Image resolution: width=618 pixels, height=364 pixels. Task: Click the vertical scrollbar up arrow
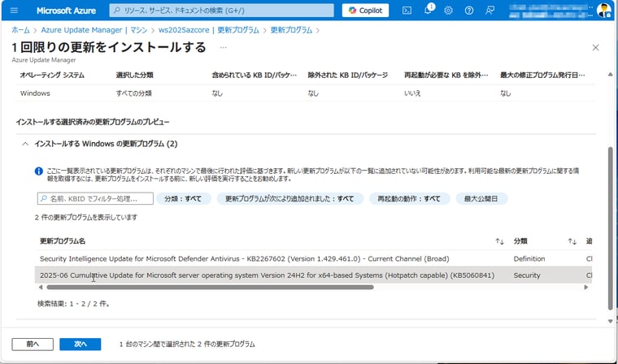point(611,74)
